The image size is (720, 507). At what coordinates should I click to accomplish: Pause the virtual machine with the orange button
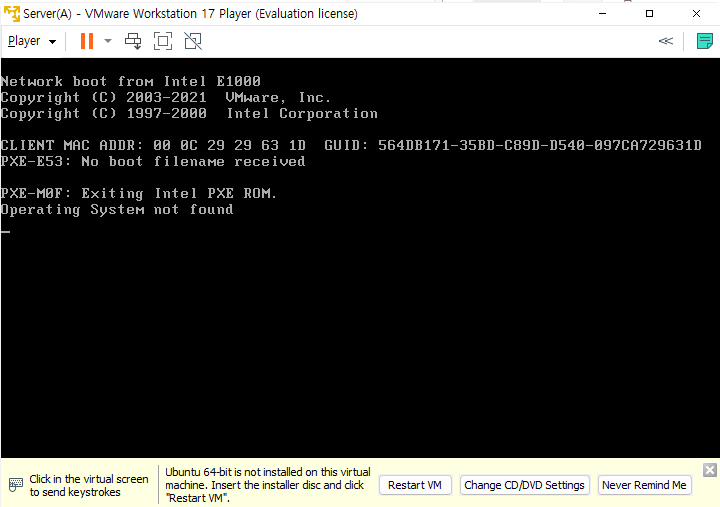pos(87,41)
